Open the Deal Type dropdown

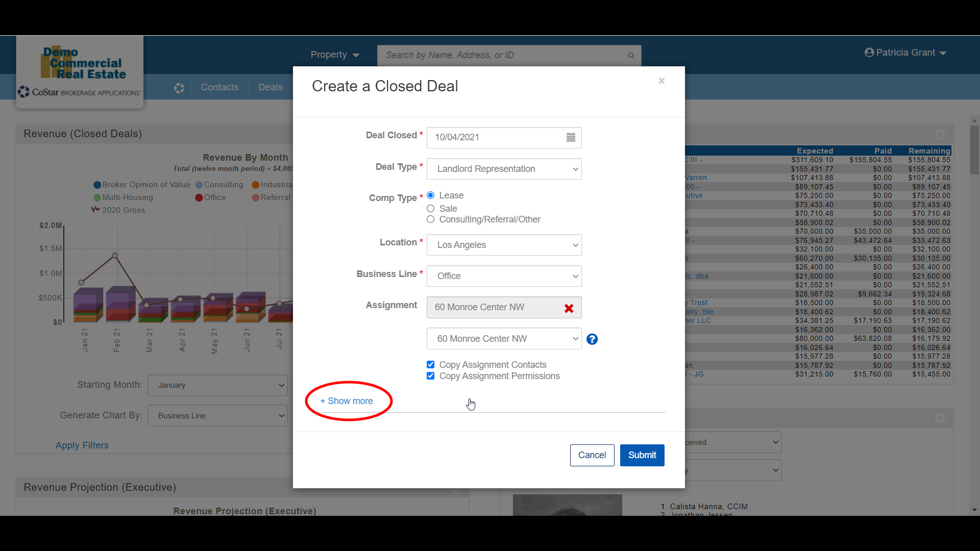tap(504, 169)
